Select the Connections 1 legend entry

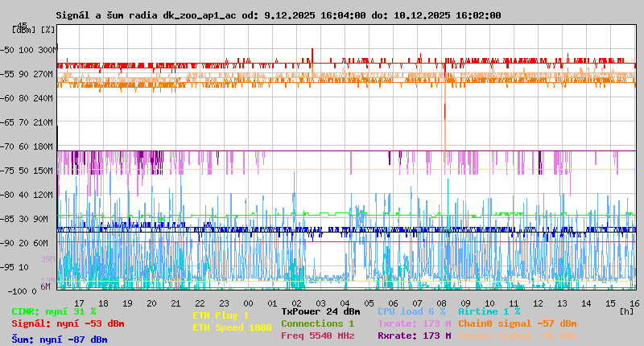317,323
